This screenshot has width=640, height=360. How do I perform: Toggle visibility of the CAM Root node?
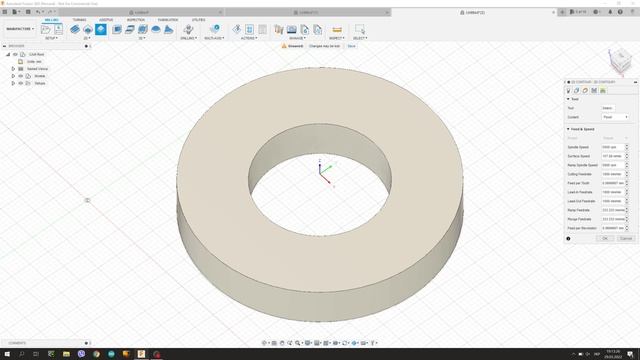click(15, 54)
